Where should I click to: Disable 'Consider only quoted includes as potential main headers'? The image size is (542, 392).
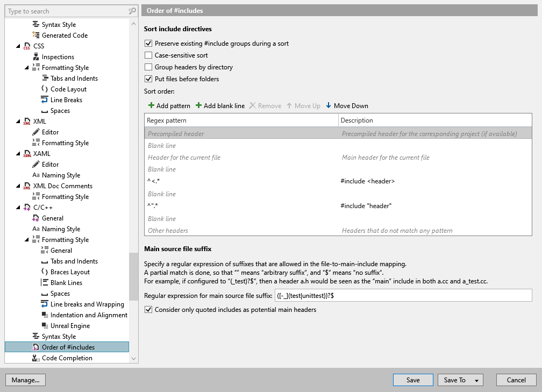[x=148, y=309]
